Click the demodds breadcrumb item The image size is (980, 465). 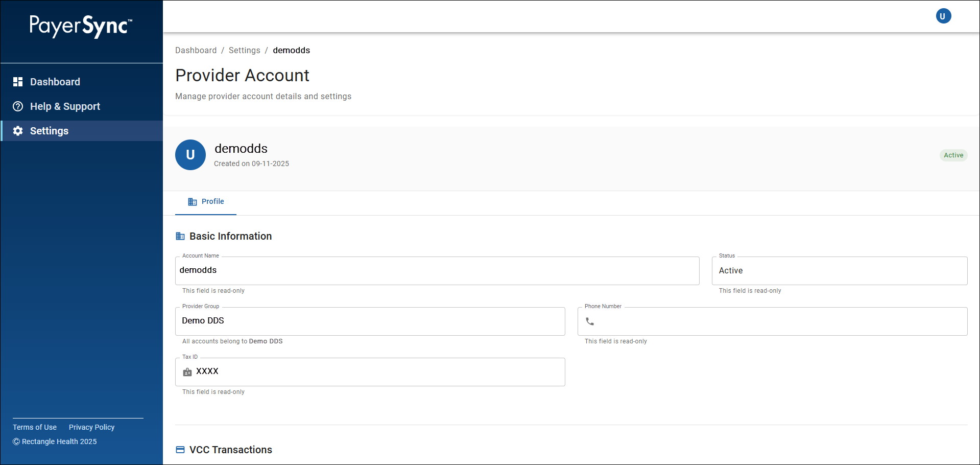point(292,50)
